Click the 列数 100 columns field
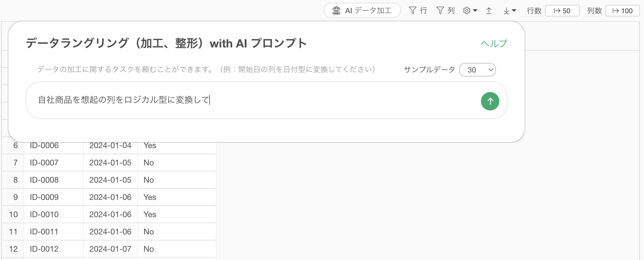Screen dimensions: 644x260 (x=622, y=11)
